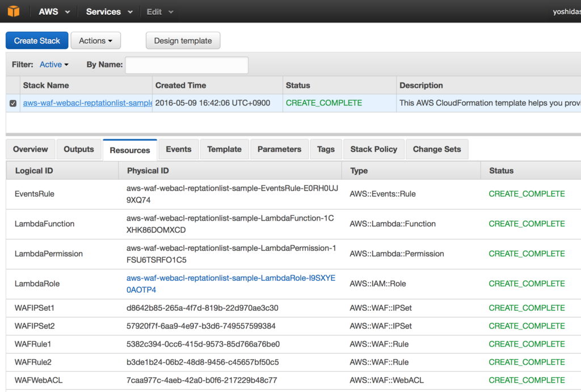Open the Change Sets tab
581x392 pixels.
pyautogui.click(x=437, y=149)
